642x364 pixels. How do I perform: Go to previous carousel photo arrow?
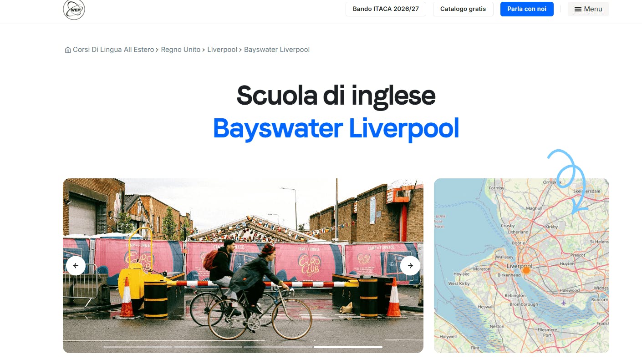click(76, 266)
